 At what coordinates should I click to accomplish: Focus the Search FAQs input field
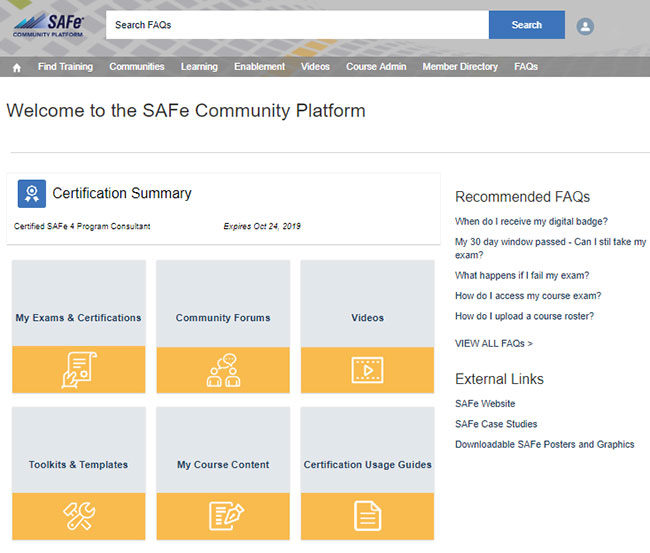pos(297,25)
